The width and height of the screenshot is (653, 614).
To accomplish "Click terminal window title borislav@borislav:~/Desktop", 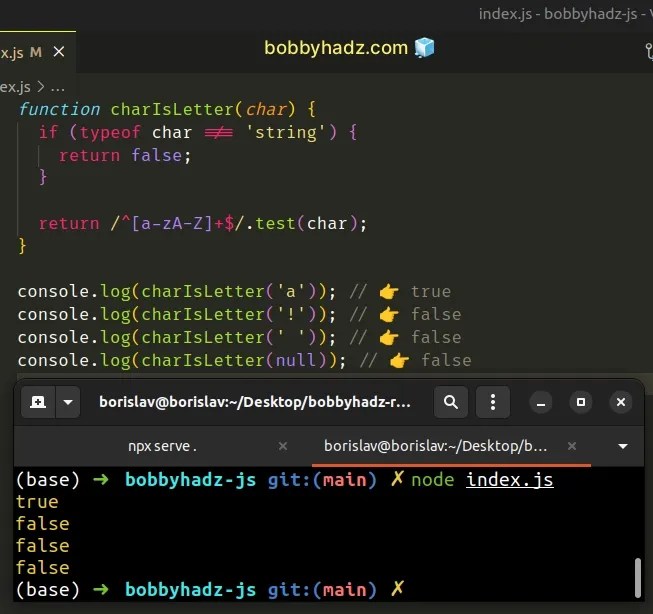I will click(255, 402).
